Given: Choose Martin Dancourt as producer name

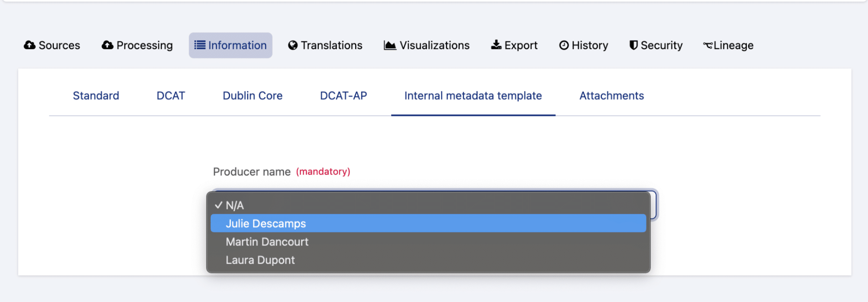Looking at the screenshot, I should pyautogui.click(x=267, y=242).
